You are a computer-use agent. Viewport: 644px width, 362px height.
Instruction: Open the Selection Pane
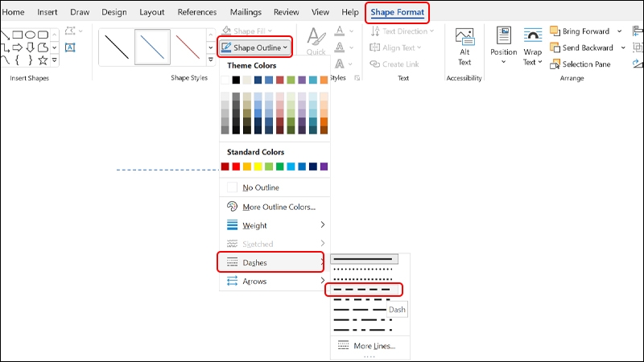click(580, 64)
